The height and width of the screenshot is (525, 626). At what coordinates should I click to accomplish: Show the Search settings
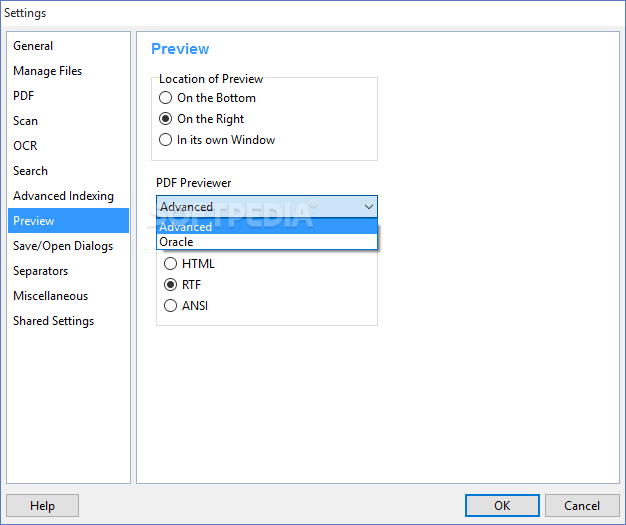[31, 171]
